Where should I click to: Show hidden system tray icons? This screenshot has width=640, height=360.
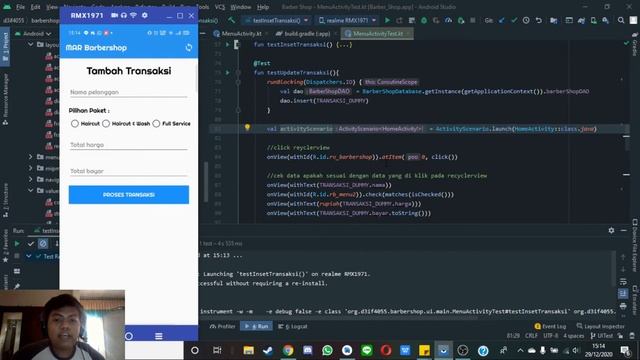click(520, 350)
